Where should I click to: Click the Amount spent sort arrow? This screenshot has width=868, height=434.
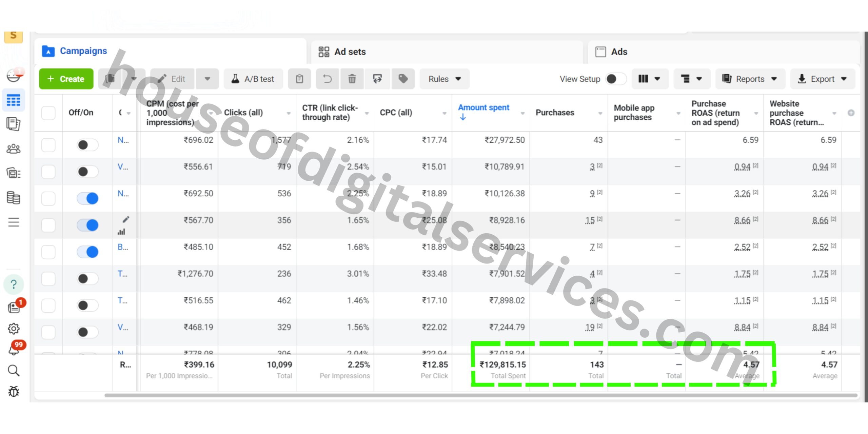[x=463, y=117]
